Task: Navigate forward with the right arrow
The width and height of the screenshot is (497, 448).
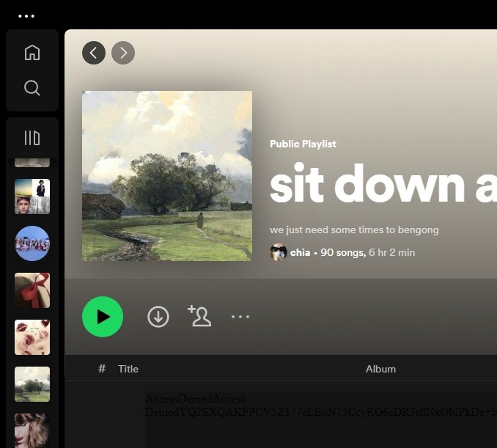Action: [x=123, y=53]
